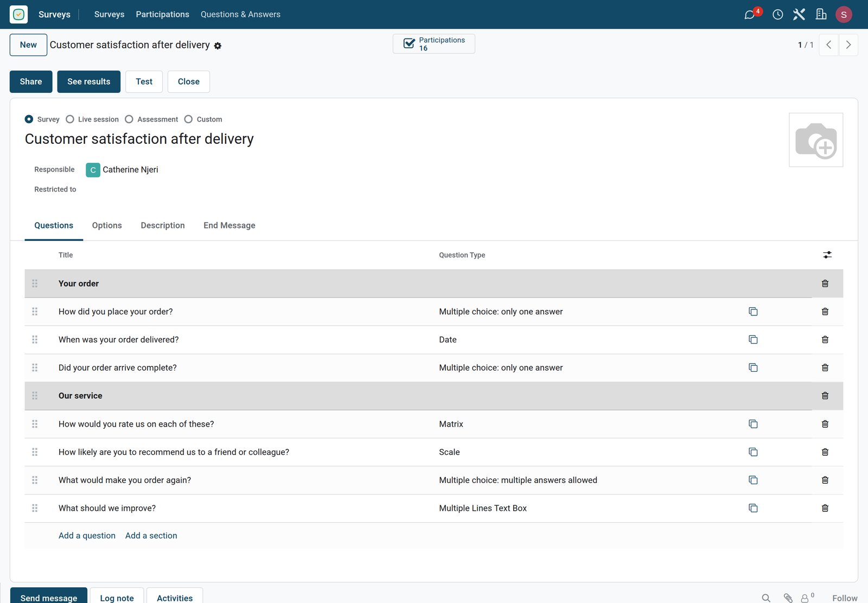868x603 pixels.
Task: Open the gear actions menu beside survey title
Action: coord(218,46)
